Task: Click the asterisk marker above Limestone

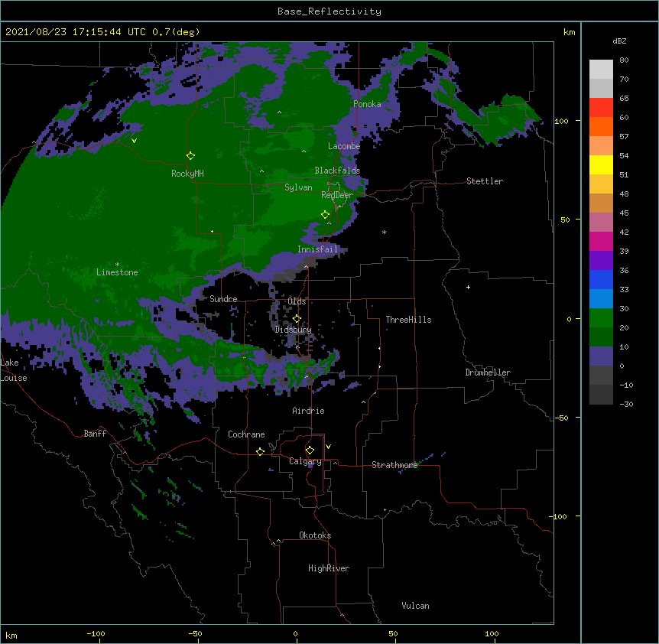Action: (117, 265)
